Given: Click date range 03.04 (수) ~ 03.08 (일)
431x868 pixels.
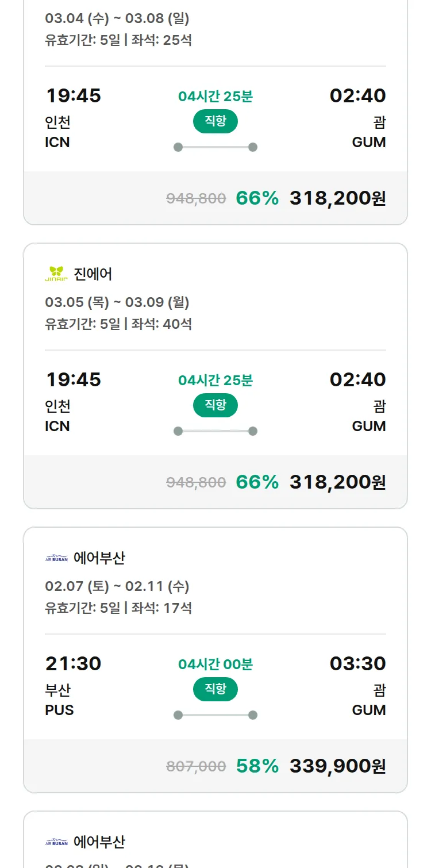Looking at the screenshot, I should coord(117,18).
